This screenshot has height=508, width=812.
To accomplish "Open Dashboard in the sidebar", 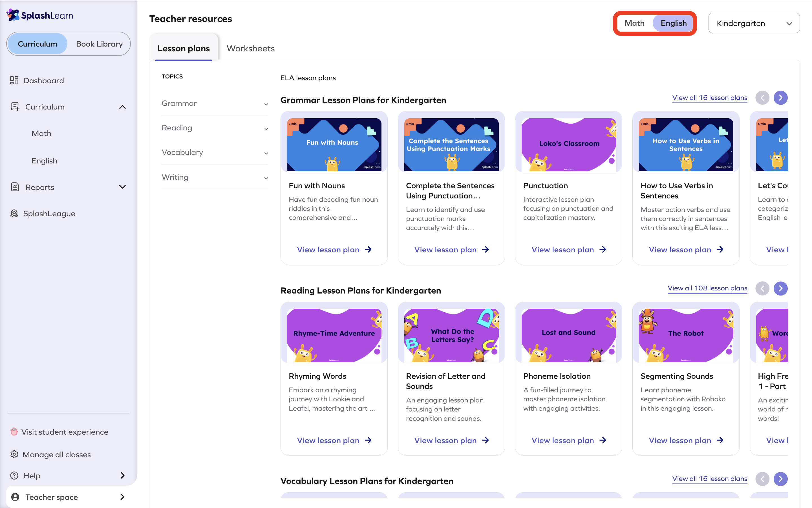I will click(x=44, y=80).
